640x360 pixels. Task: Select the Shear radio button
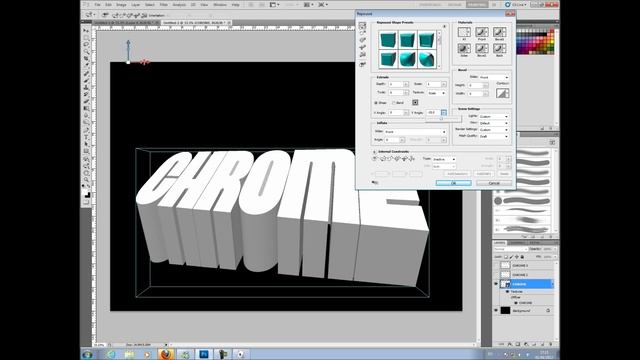pos(376,102)
